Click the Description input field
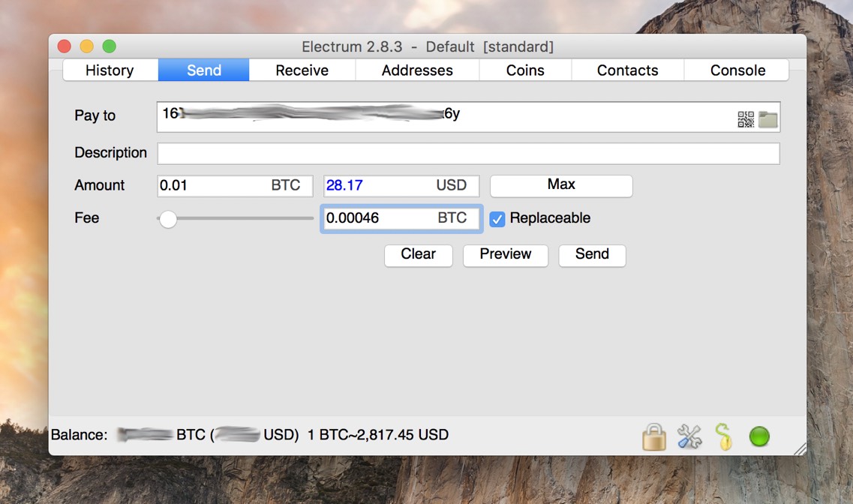Viewport: 853px width, 504px height. pyautogui.click(x=468, y=153)
